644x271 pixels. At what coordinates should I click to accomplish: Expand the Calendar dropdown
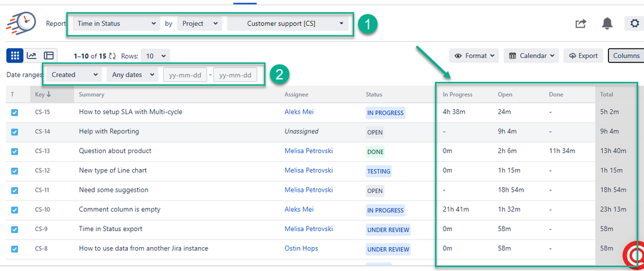531,55
